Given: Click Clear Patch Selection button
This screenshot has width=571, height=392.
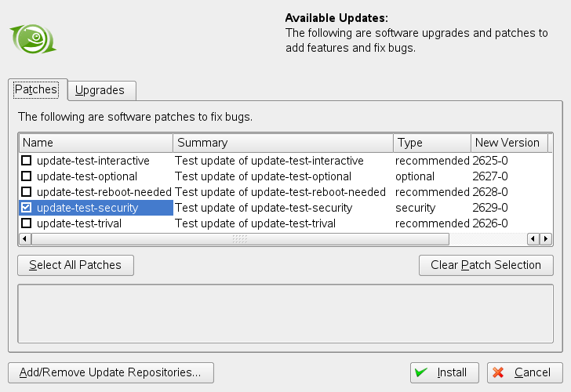Looking at the screenshot, I should click(x=486, y=265).
